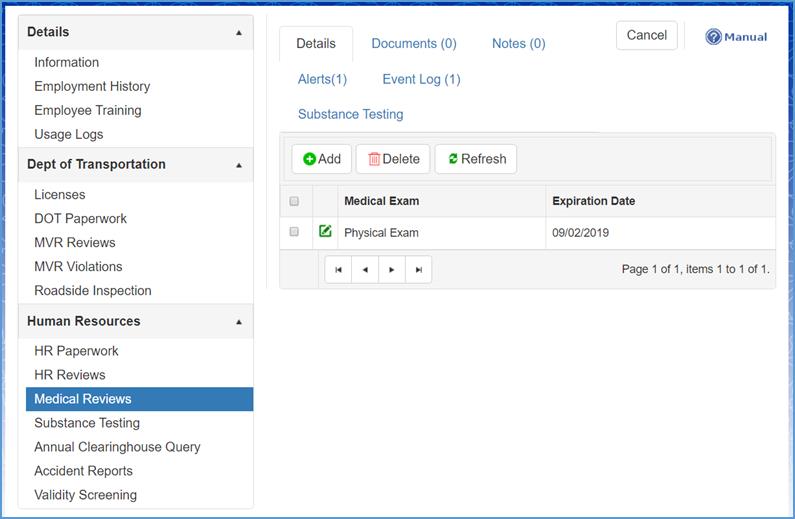The width and height of the screenshot is (795, 519).
Task: Click Add to create a medical exam
Action: point(322,159)
